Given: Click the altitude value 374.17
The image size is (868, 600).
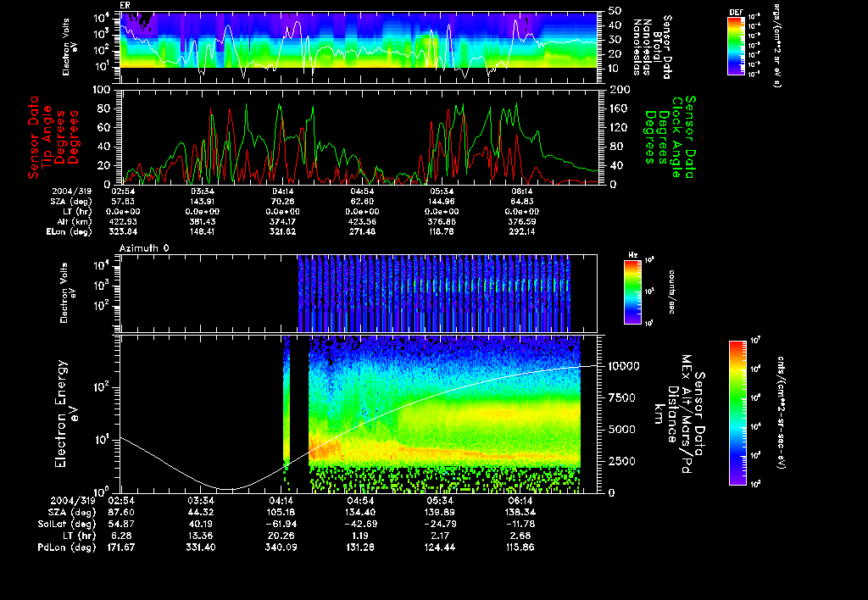Looking at the screenshot, I should [x=282, y=222].
